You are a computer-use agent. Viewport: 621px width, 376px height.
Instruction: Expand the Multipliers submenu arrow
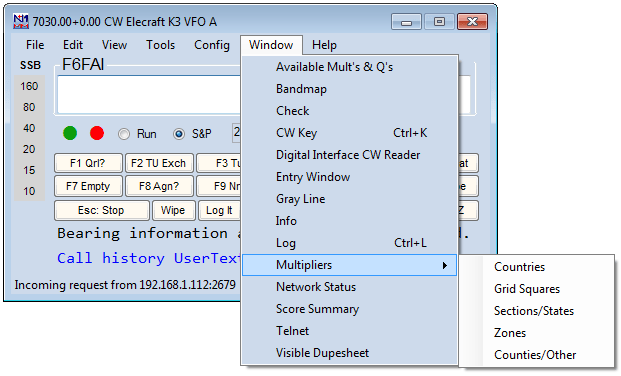click(x=445, y=265)
